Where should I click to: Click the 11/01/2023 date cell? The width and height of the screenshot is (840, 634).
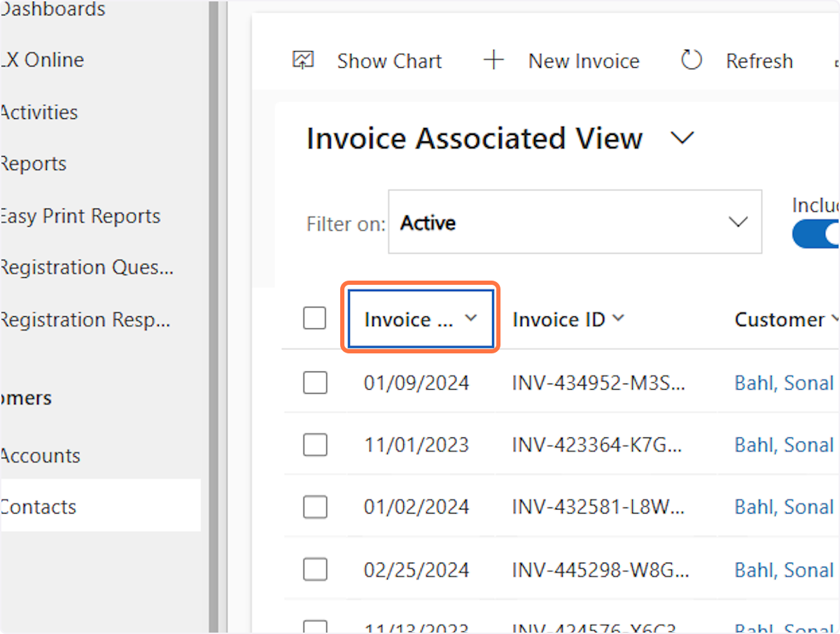pyautogui.click(x=416, y=444)
